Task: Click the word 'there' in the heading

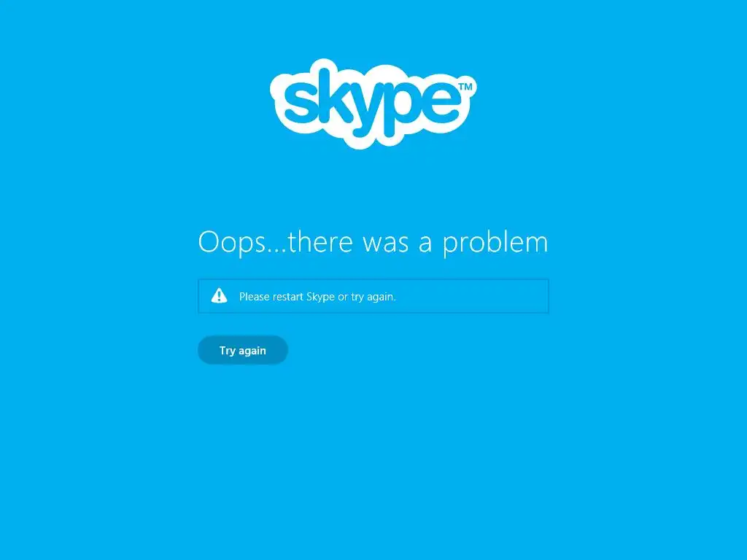Action: [321, 241]
